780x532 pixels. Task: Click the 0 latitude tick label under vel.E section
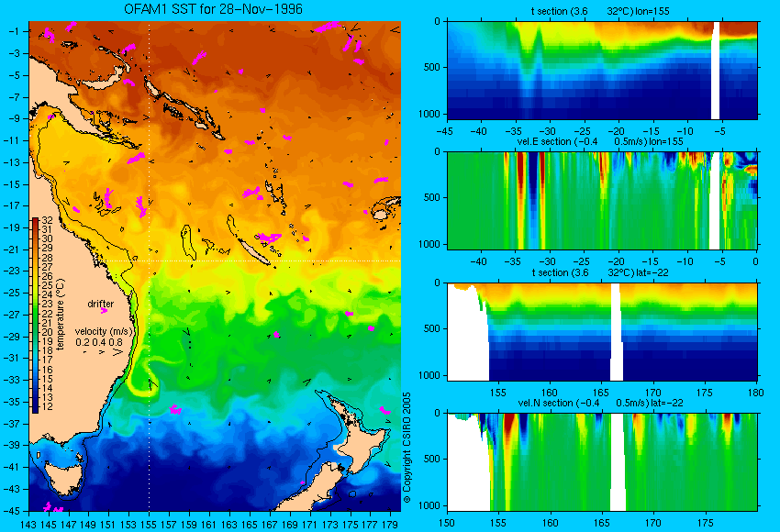(x=755, y=261)
